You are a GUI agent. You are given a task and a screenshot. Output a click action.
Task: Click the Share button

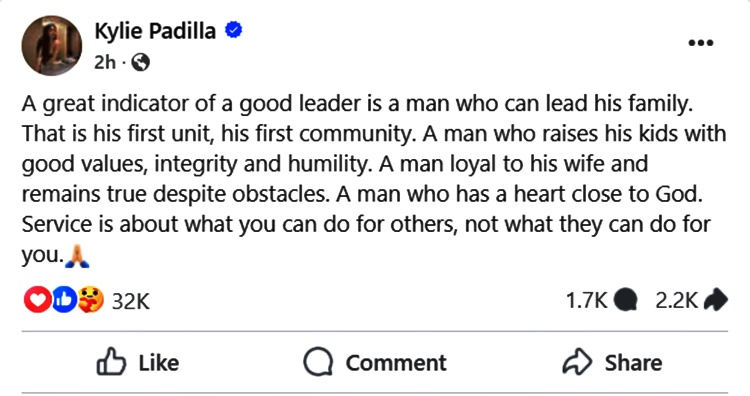(612, 363)
